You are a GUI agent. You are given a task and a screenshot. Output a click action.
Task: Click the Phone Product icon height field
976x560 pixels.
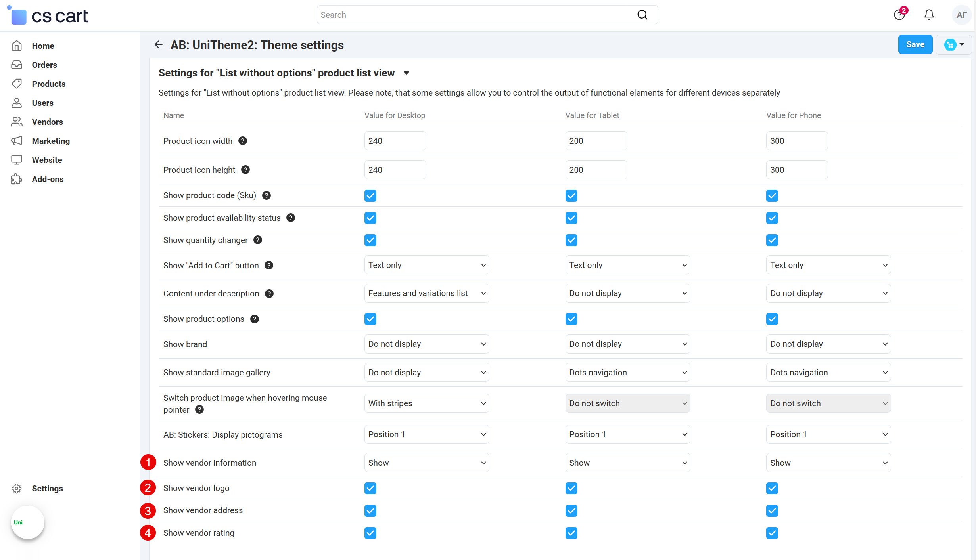796,169
